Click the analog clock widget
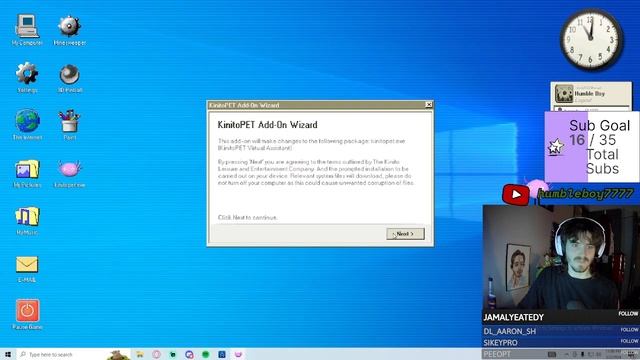 coord(591,40)
